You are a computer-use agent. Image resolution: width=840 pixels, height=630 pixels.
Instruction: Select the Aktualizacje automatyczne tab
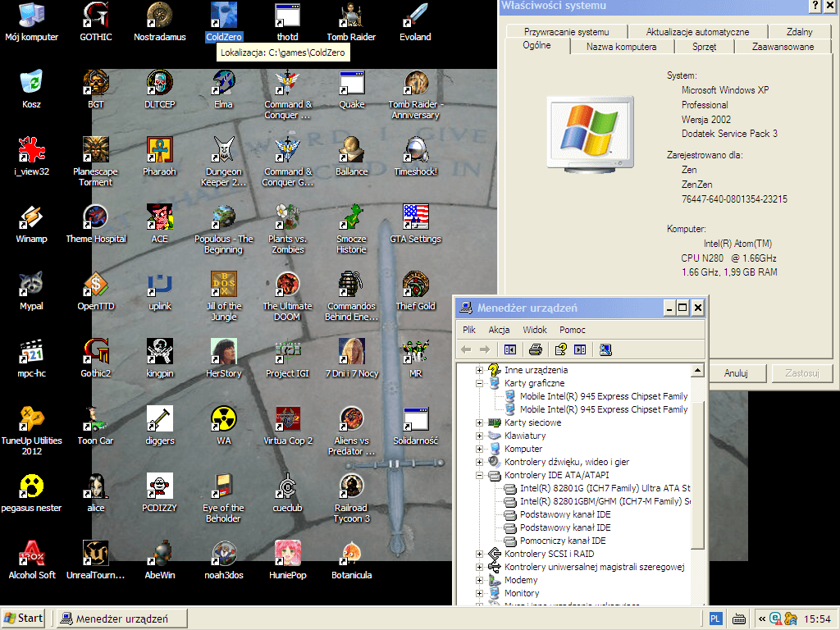point(697,32)
